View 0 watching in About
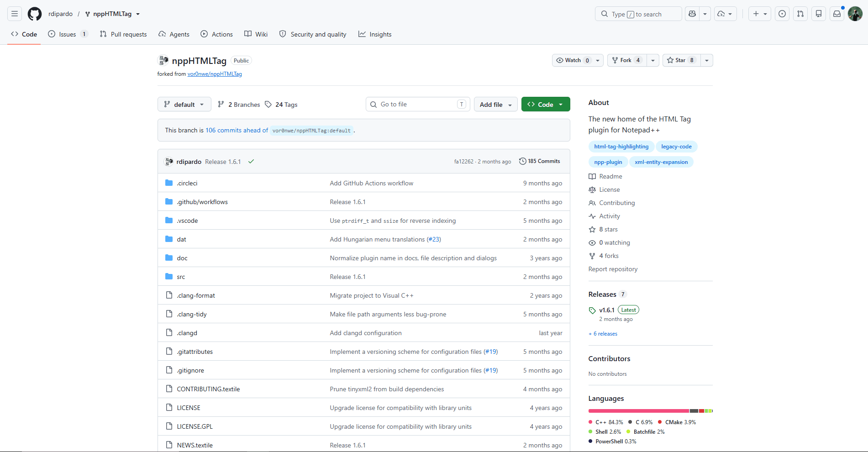The image size is (868, 452). tap(609, 242)
